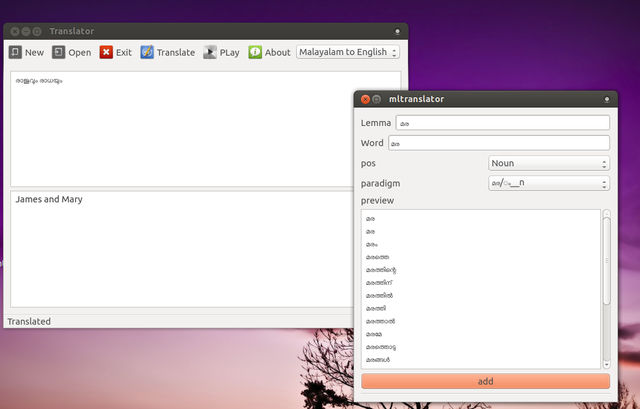640x409 pixels.
Task: Click the output text 'James and Mary'
Action: (49, 200)
